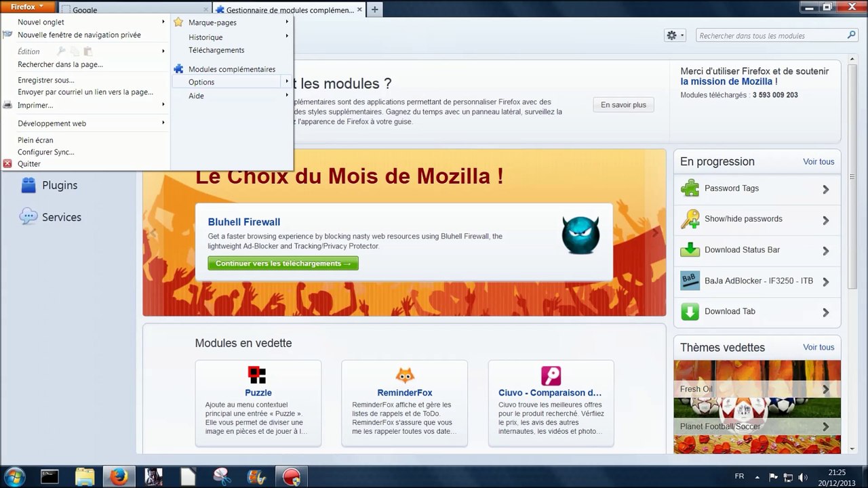Select Envoyer par courriel un lien
This screenshot has width=868, height=488.
[x=85, y=92]
